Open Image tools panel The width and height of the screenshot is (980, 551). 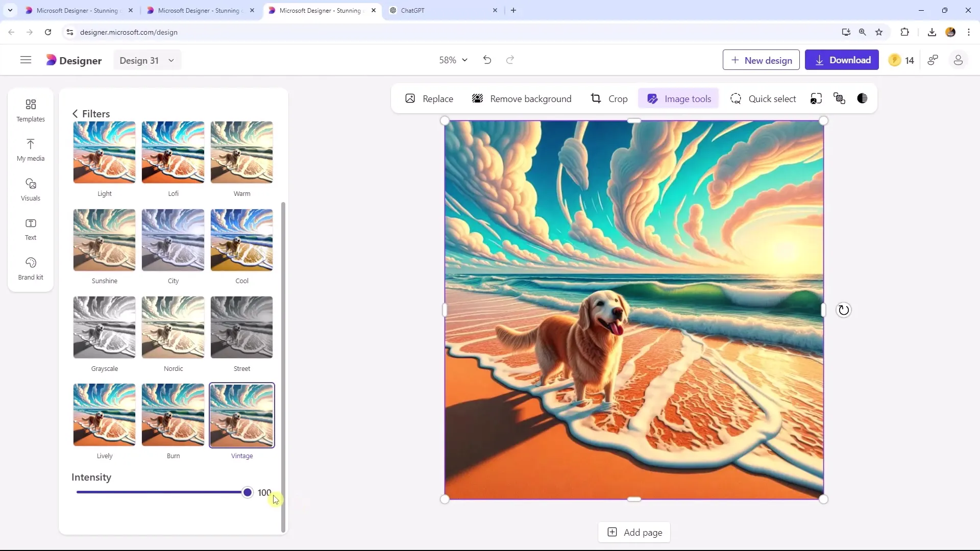click(x=680, y=99)
